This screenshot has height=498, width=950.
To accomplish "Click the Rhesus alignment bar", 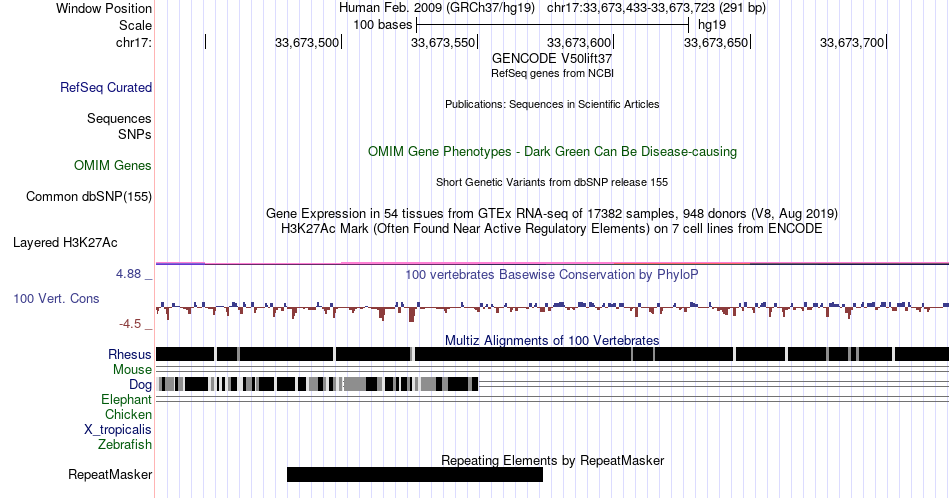I will (x=552, y=354).
